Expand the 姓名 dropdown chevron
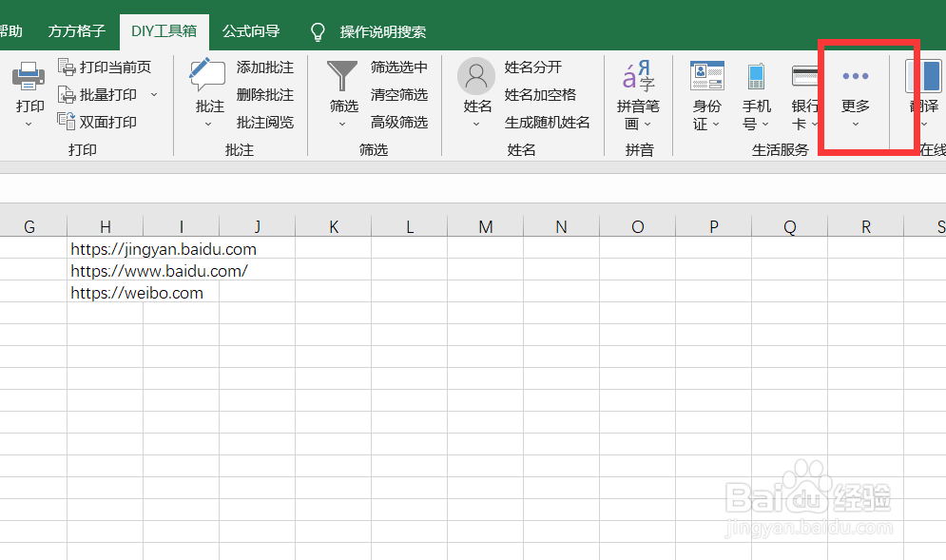This screenshot has height=560, width=946. 475,124
